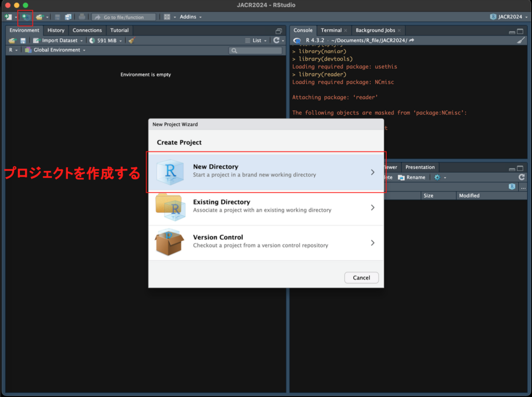Switch to the Presentation tab
This screenshot has height=397, width=532.
pyautogui.click(x=420, y=167)
